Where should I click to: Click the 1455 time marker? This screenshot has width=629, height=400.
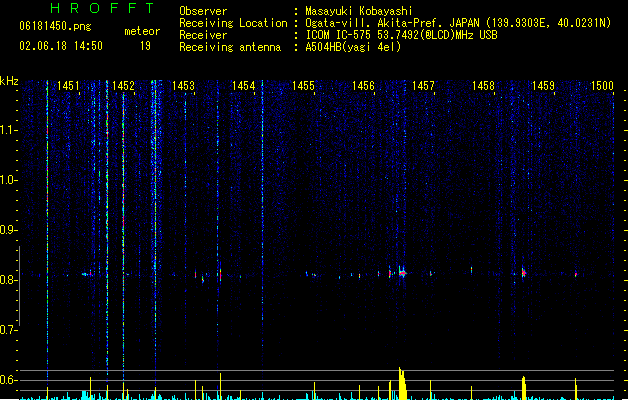coord(303,86)
